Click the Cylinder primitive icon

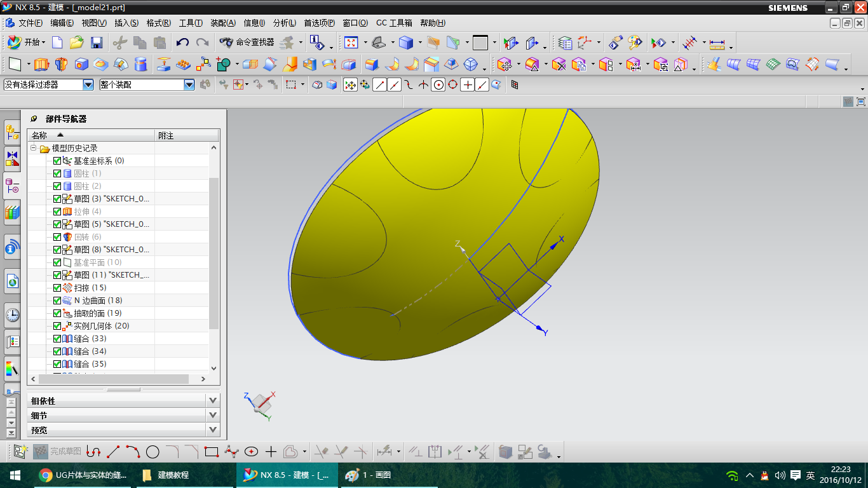(x=141, y=64)
